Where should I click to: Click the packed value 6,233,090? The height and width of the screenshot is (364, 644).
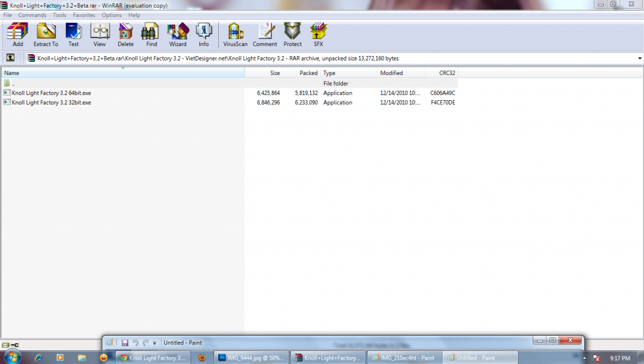pyautogui.click(x=306, y=103)
